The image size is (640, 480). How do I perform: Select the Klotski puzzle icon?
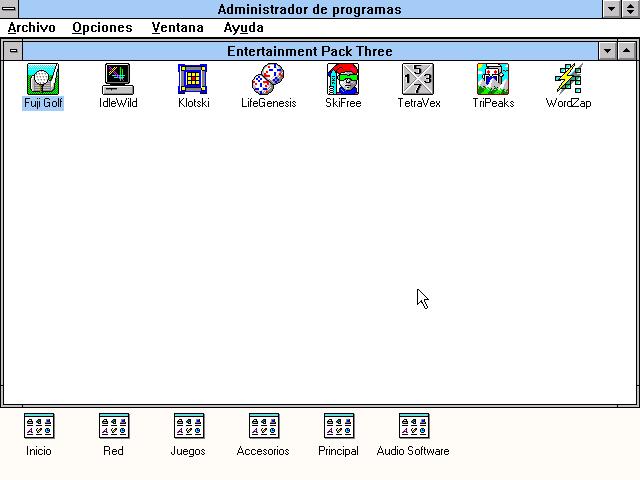tap(193, 79)
